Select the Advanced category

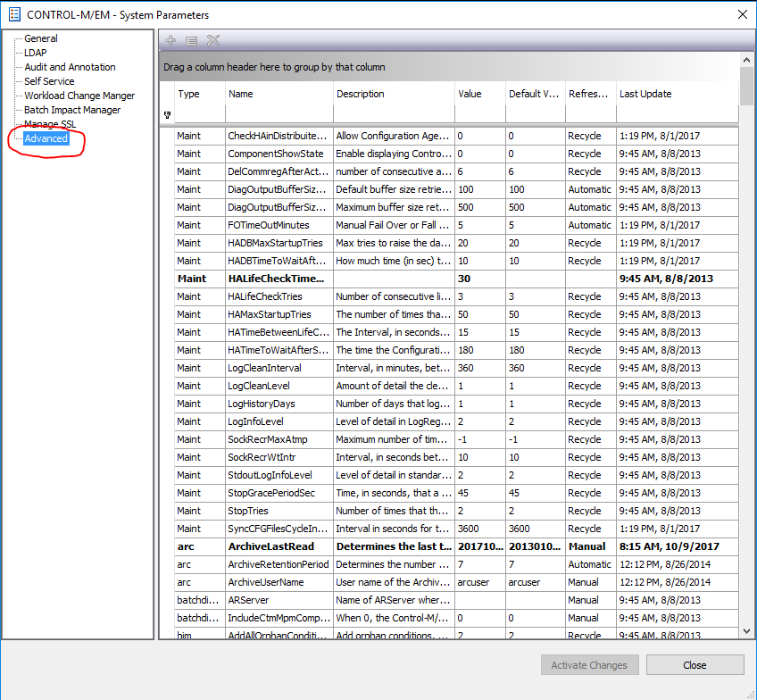tap(46, 138)
